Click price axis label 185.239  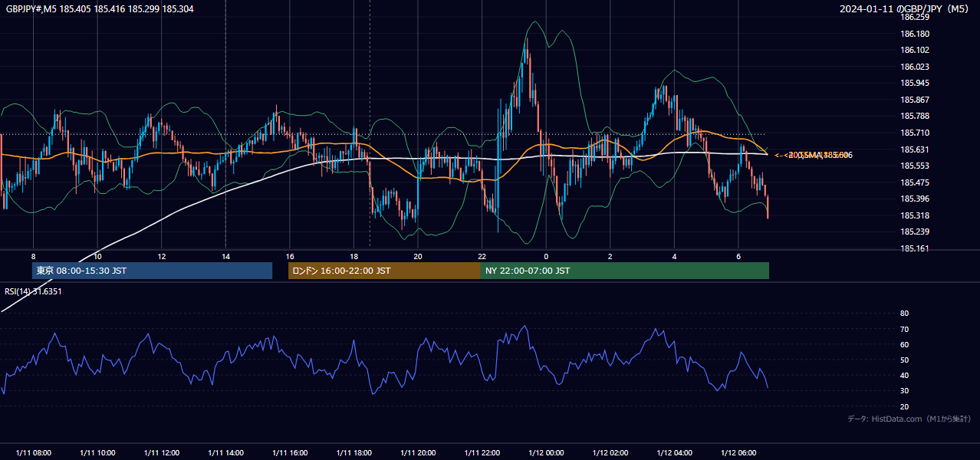coord(914,232)
